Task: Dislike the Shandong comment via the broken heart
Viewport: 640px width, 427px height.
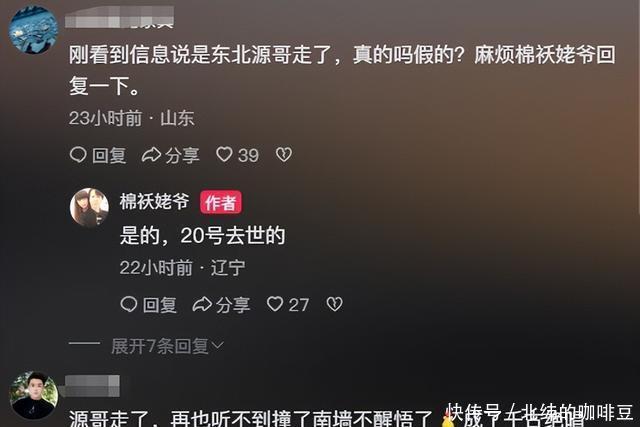Action: [284, 155]
